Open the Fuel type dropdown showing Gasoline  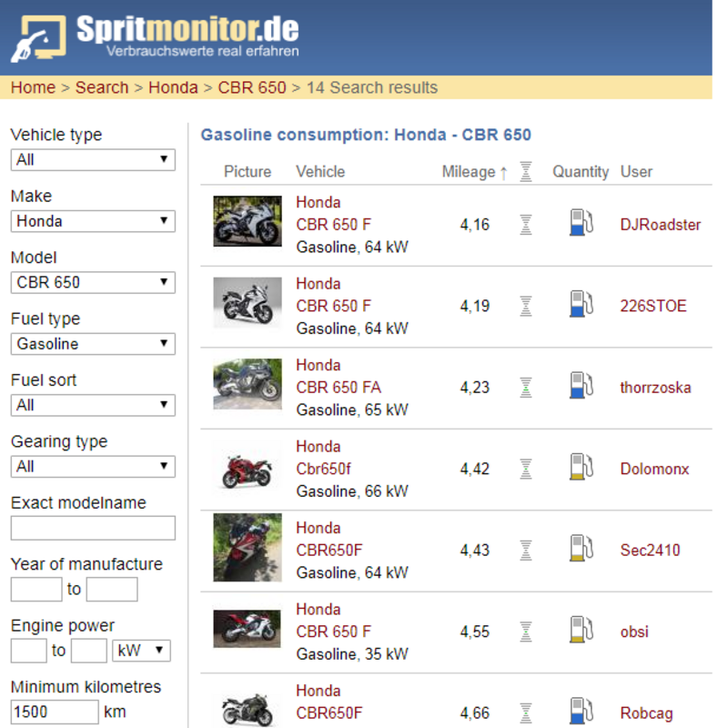93,344
